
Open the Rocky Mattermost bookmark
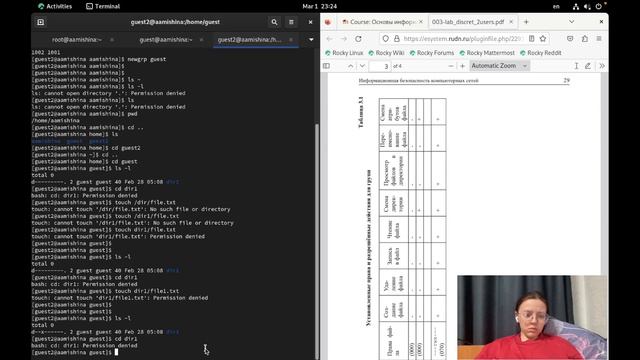[487, 53]
